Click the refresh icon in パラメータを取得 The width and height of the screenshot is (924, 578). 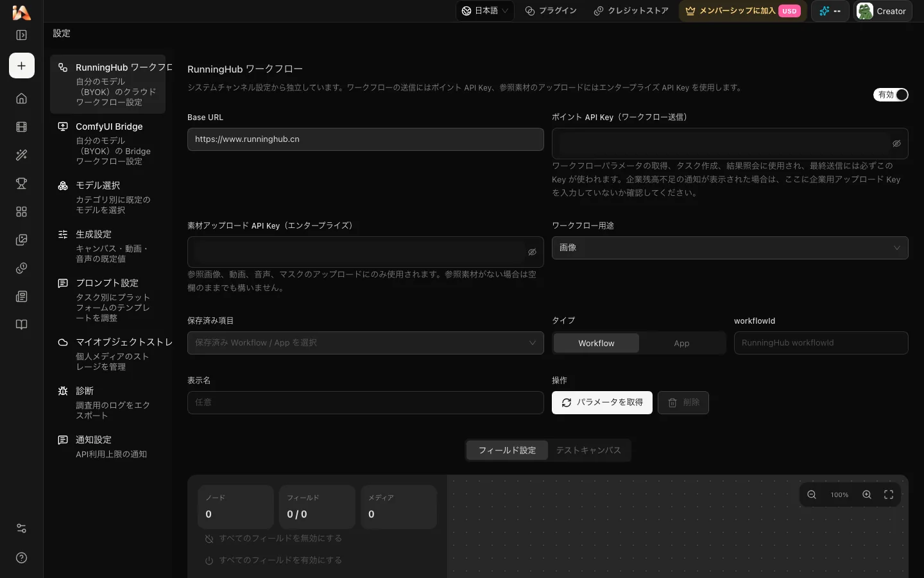[567, 403]
